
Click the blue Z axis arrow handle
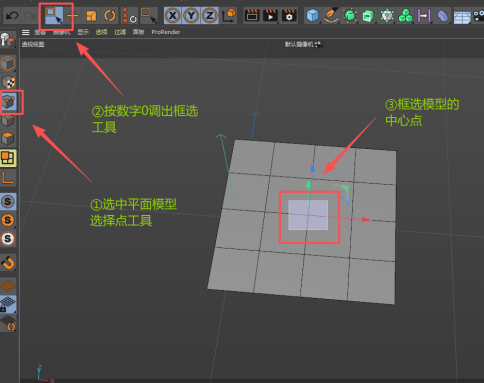click(313, 167)
